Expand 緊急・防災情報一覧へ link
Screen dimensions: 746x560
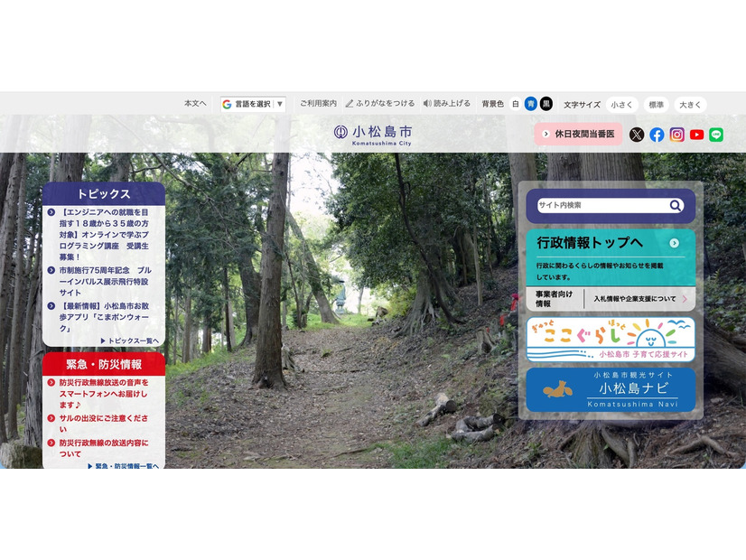pos(124,466)
